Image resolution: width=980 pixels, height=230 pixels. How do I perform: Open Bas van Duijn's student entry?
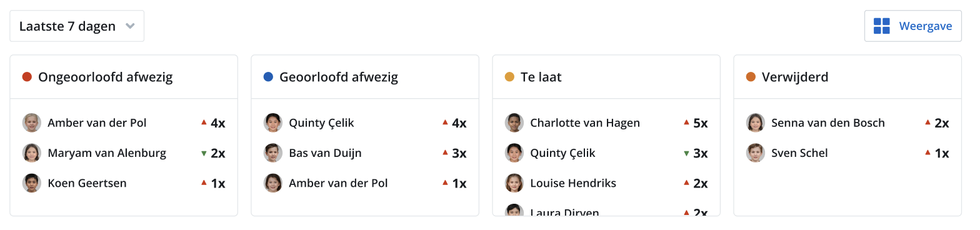point(365,153)
